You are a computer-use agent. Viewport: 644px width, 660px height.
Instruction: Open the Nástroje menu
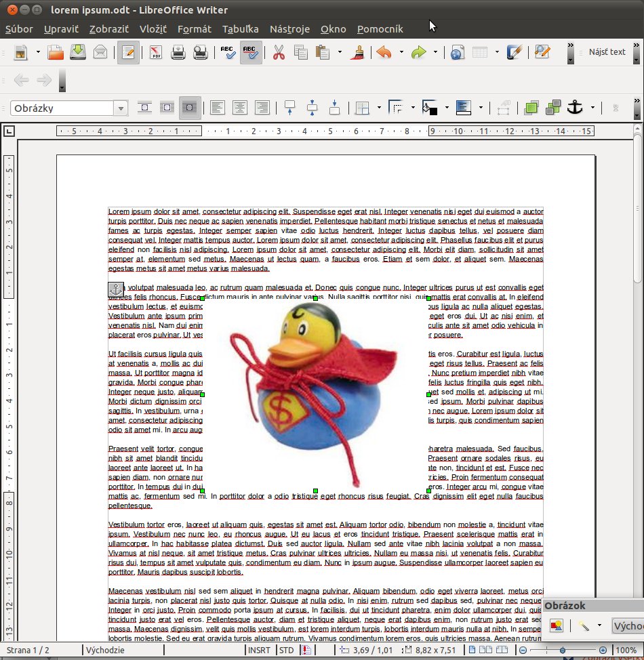pos(289,29)
